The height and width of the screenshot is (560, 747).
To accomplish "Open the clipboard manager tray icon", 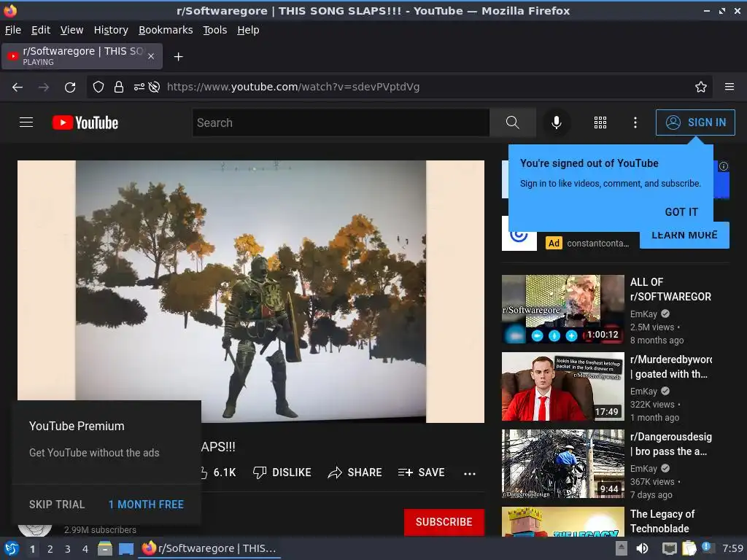I will coord(689,548).
